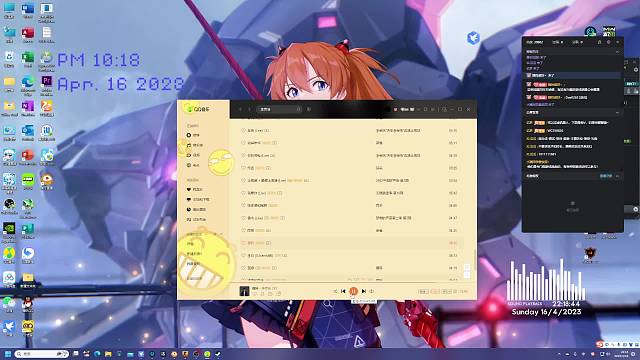
Task: Show hidden tray icons chevron on taskbar
Action: point(560,354)
